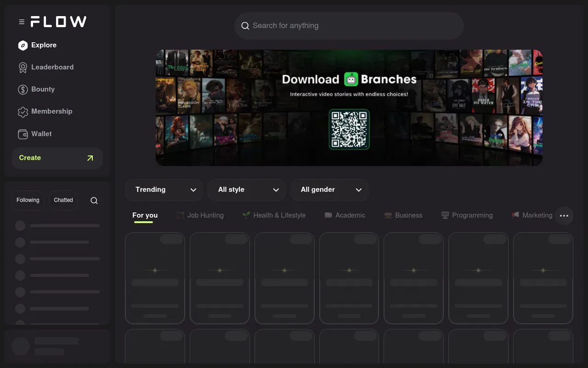Click the Academic category icon
Screen dimensions: 588x368
tap(328, 215)
